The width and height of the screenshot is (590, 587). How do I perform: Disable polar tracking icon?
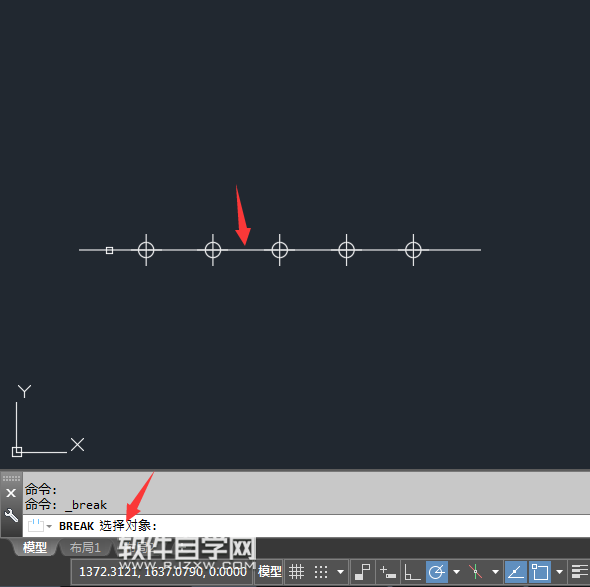coord(436,572)
